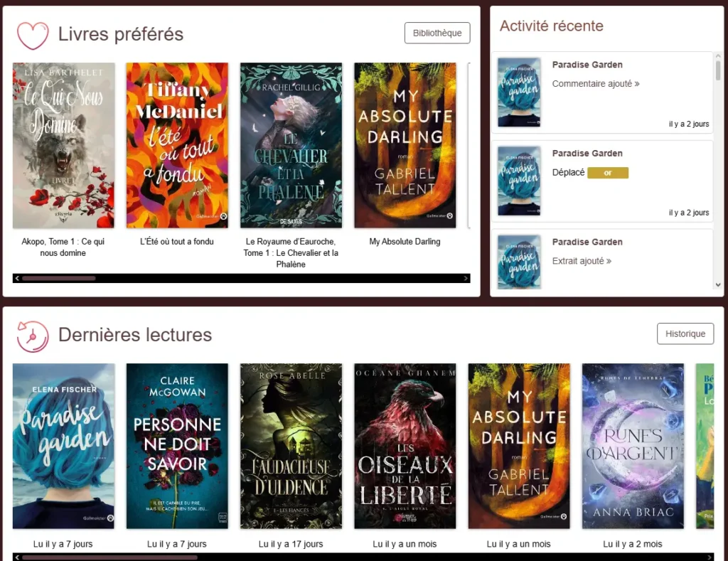The image size is (728, 561).
Task: Click 'Akopo, Tome 1 : Ce qui nous domine' title
Action: (63, 247)
